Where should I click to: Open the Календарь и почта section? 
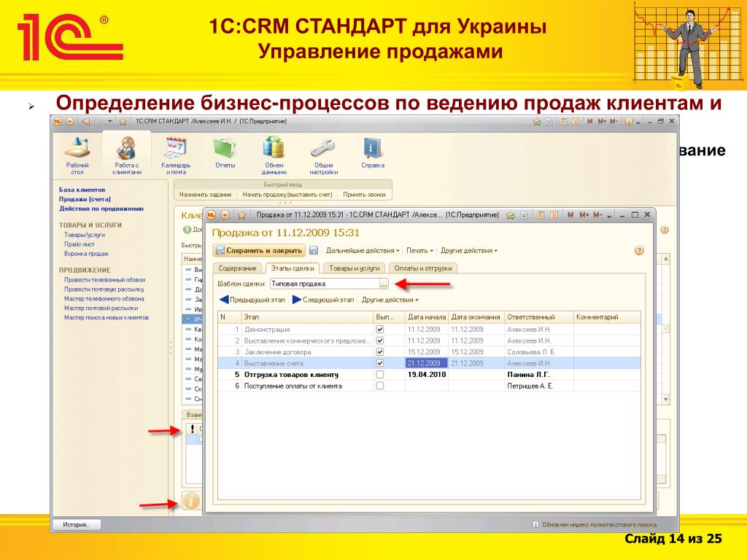[176, 155]
